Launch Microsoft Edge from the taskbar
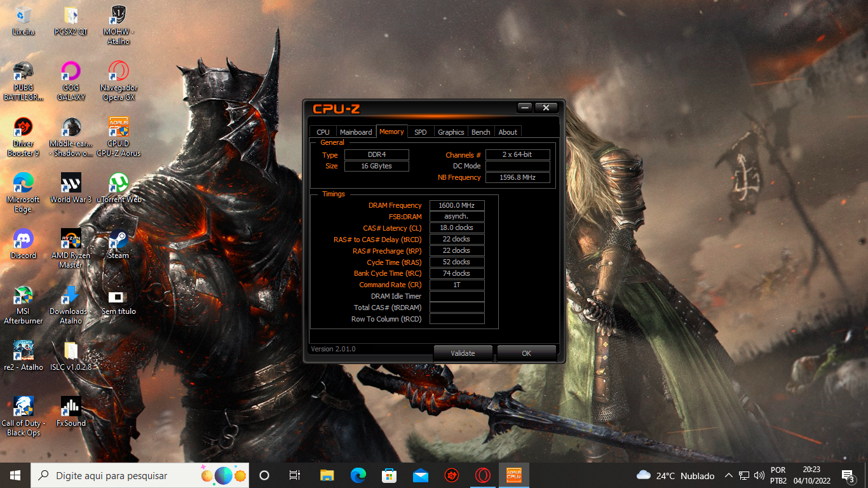Viewport: 868px width, 488px height. (x=358, y=475)
